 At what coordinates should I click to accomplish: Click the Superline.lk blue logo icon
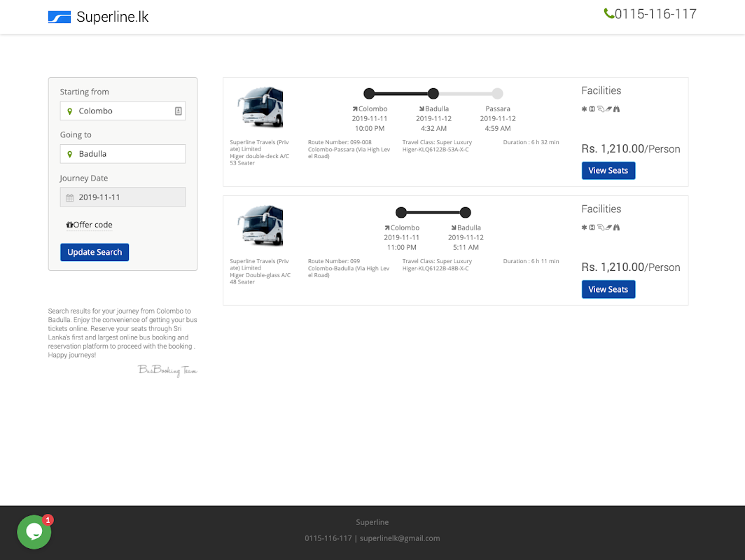tap(60, 17)
